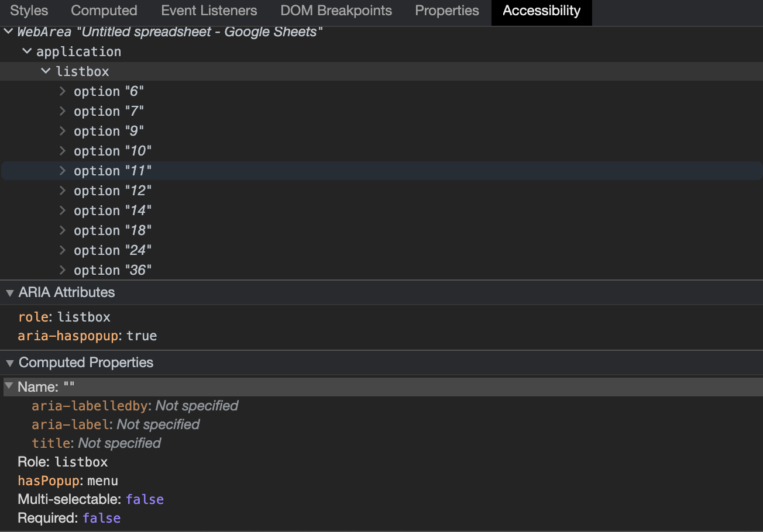Expand option "36" arrow
The image size is (763, 532).
pos(64,270)
